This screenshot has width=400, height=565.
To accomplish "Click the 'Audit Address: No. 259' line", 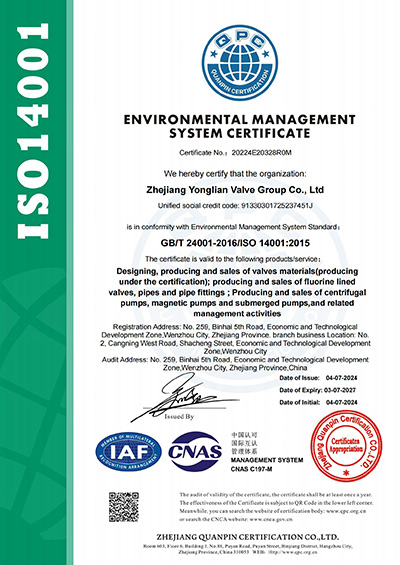I will tap(235, 360).
